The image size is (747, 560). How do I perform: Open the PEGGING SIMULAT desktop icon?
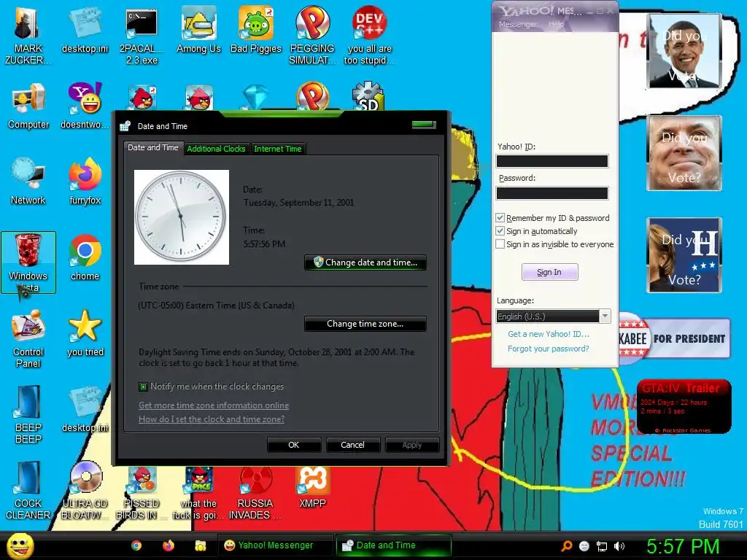[x=312, y=34]
